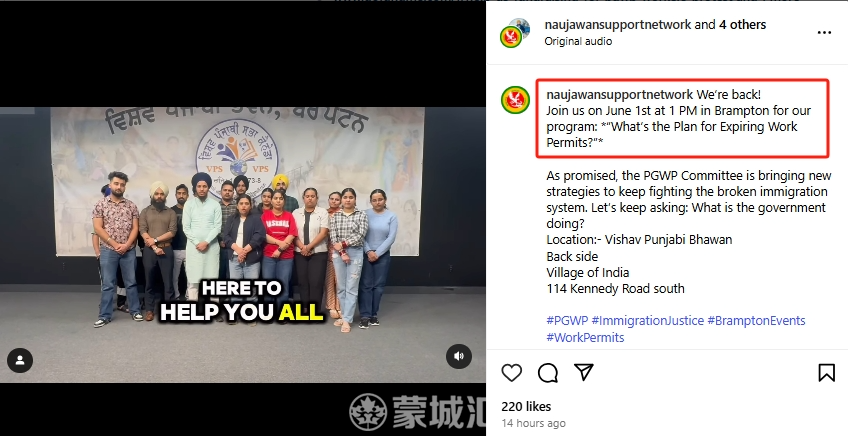
Task: Open naujawansupportnetwork avatar beside the caption
Action: (515, 100)
